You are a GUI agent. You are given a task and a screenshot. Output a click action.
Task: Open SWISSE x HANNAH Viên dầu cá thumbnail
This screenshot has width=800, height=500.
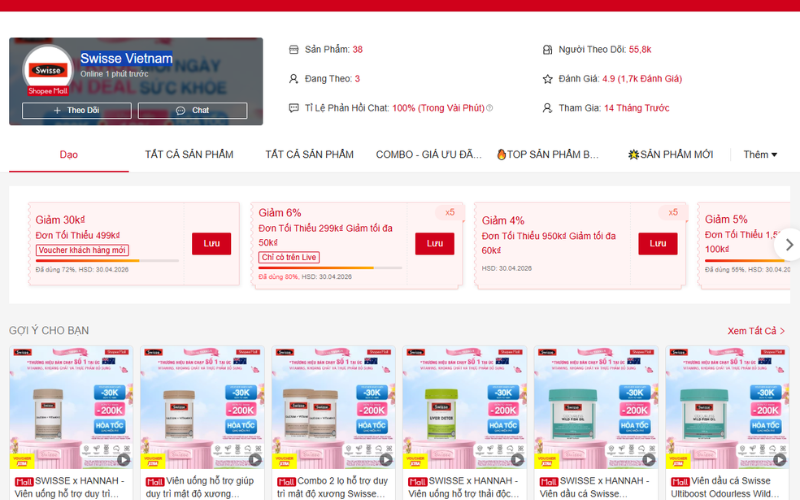pos(596,407)
